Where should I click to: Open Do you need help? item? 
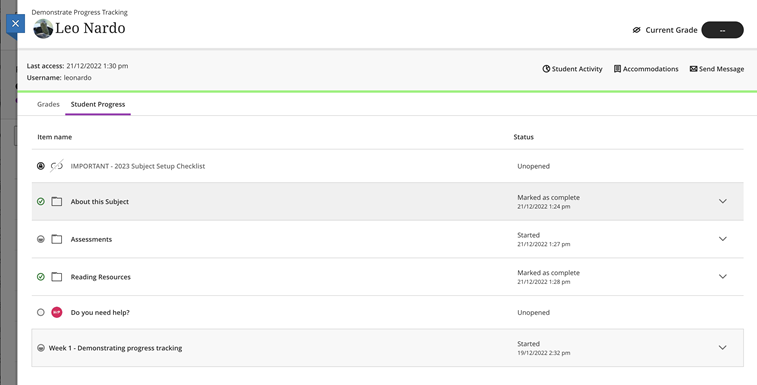100,313
